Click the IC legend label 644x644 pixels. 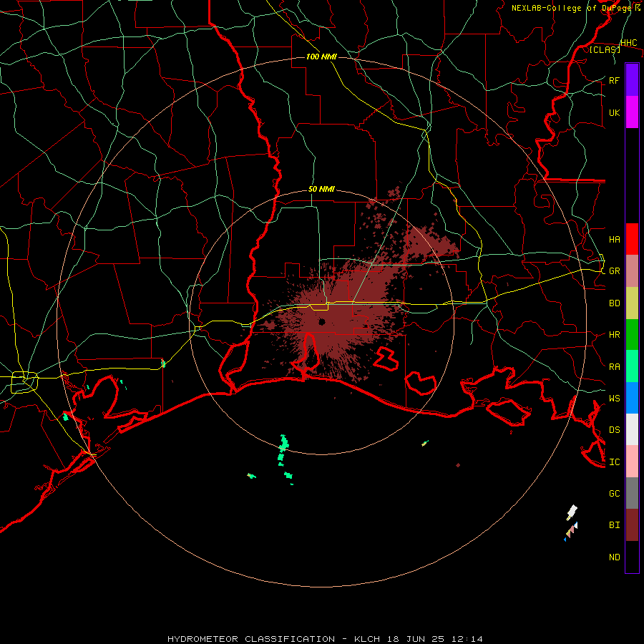coord(614,462)
